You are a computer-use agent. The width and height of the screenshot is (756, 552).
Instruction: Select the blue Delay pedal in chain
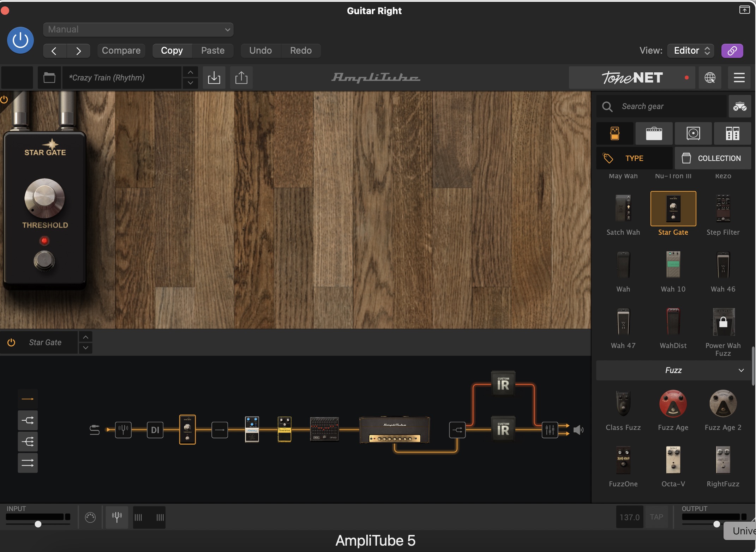coord(252,429)
